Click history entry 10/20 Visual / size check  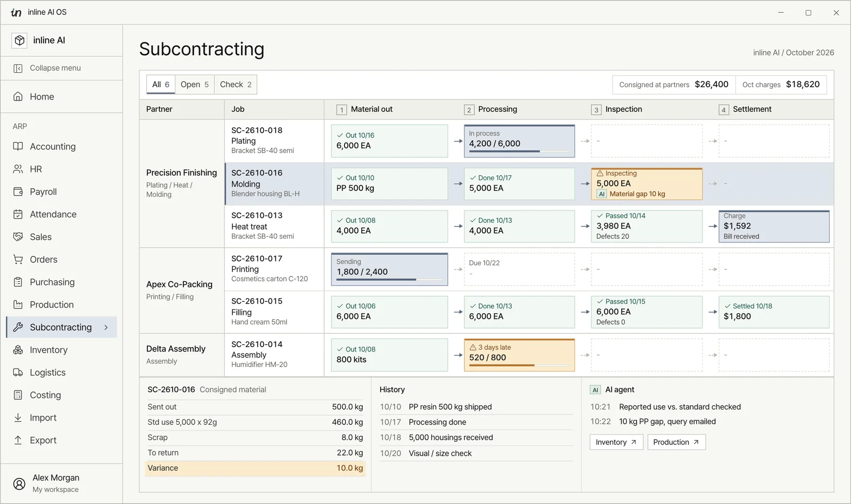tap(476, 453)
